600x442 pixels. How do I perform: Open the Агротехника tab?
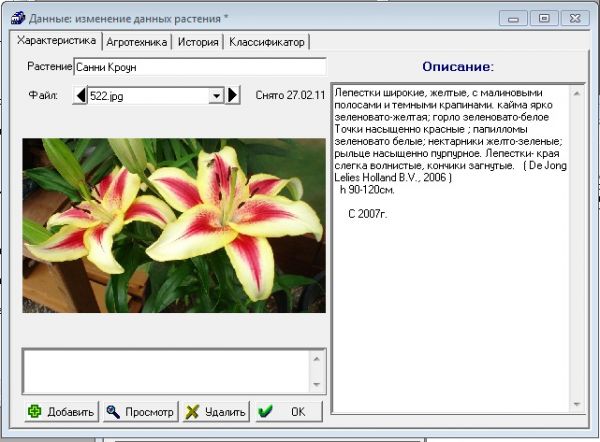tap(137, 42)
